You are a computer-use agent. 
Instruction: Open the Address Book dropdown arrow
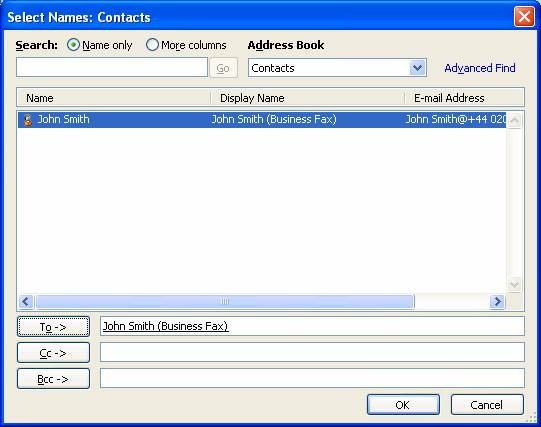[x=417, y=68]
